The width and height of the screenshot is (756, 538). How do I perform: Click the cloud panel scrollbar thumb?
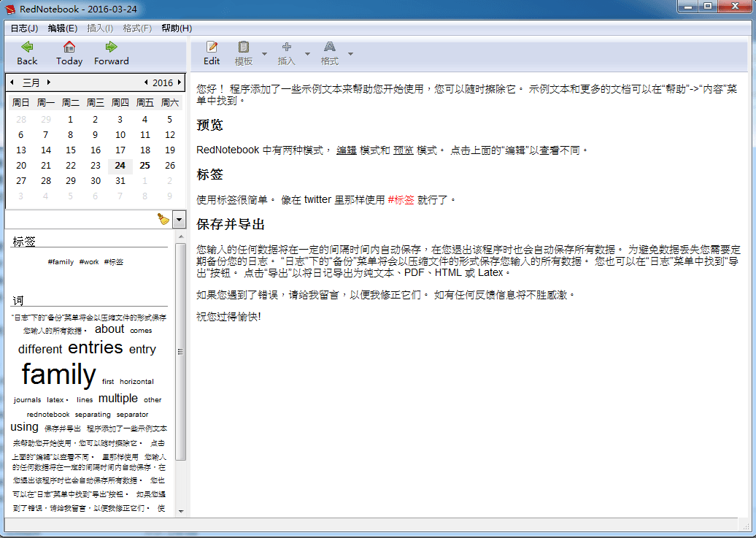(181, 351)
